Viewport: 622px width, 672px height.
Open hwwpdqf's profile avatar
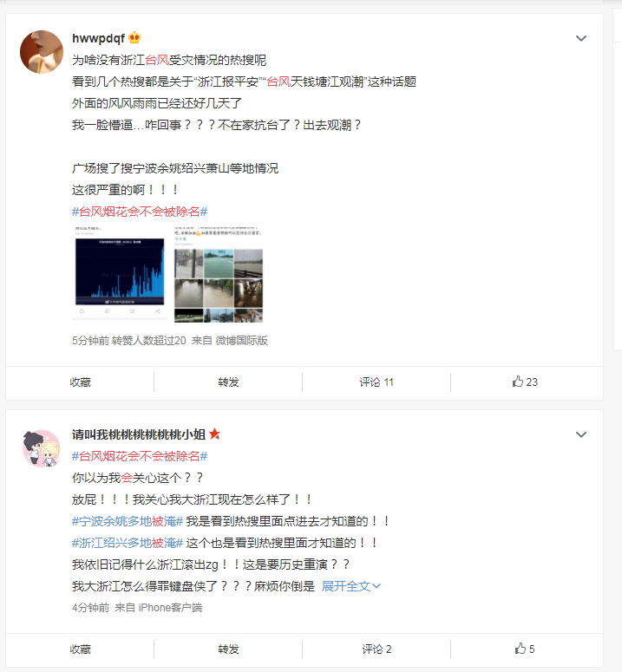42,52
